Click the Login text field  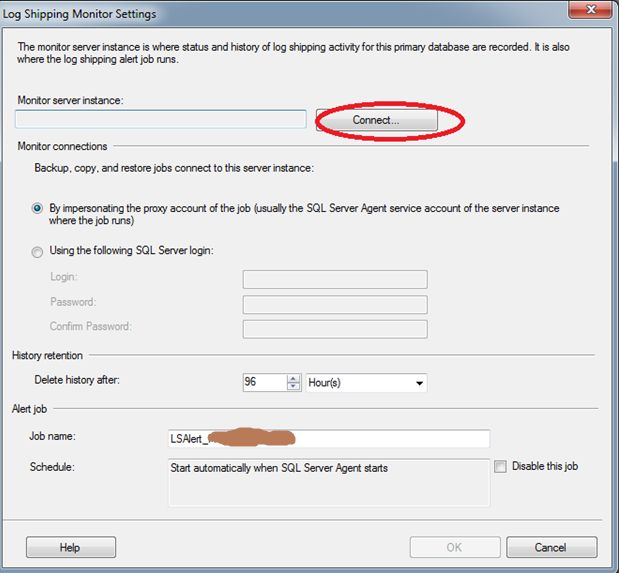tap(335, 279)
